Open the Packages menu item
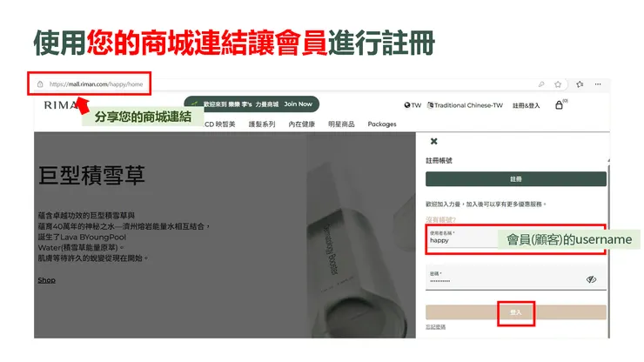The width and height of the screenshot is (644, 362). pos(382,124)
